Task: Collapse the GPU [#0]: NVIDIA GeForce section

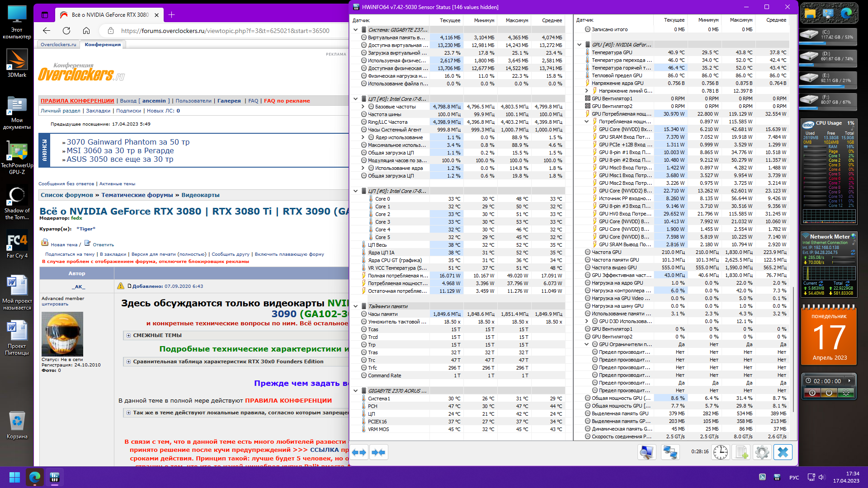Action: point(580,45)
